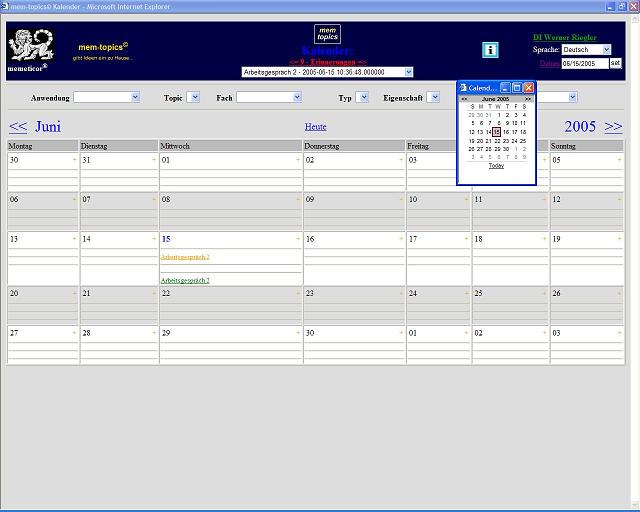
Task: Click the Heute link
Action: tap(315, 127)
